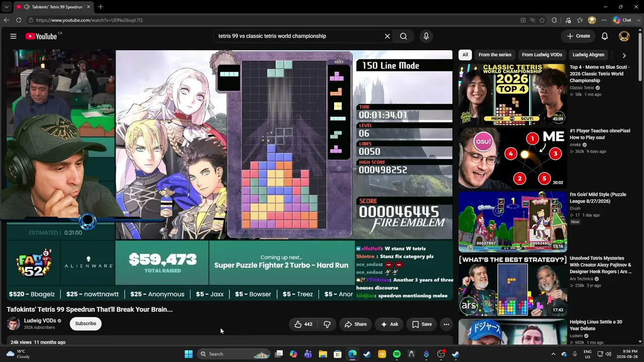Open the Ludwig VODs channel name link
The height and width of the screenshot is (362, 644).
click(x=40, y=321)
